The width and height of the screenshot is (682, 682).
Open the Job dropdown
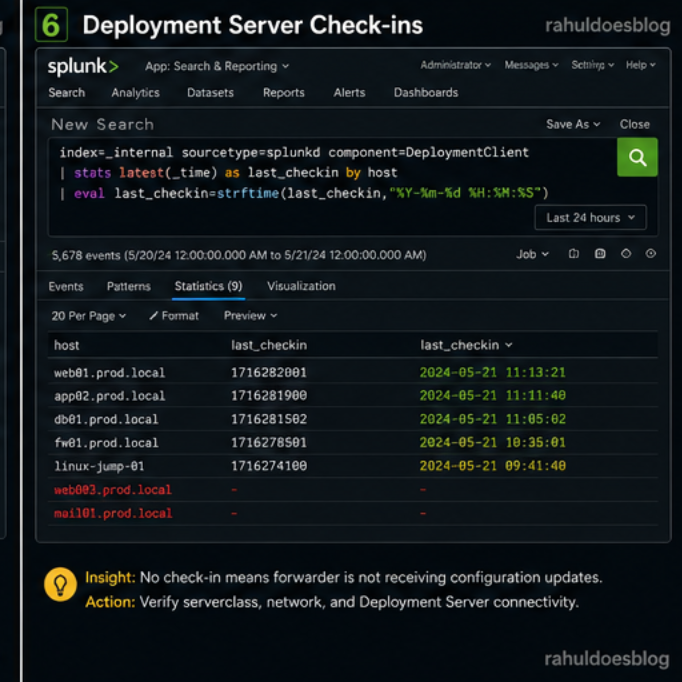pyautogui.click(x=532, y=254)
